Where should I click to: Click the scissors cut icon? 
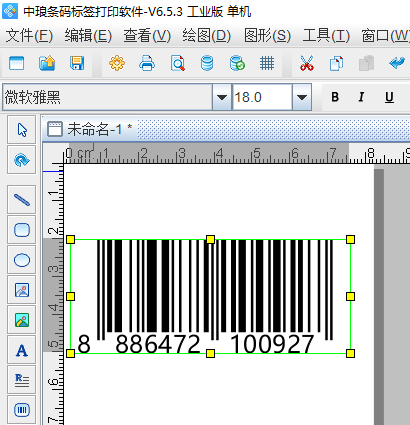click(x=306, y=63)
